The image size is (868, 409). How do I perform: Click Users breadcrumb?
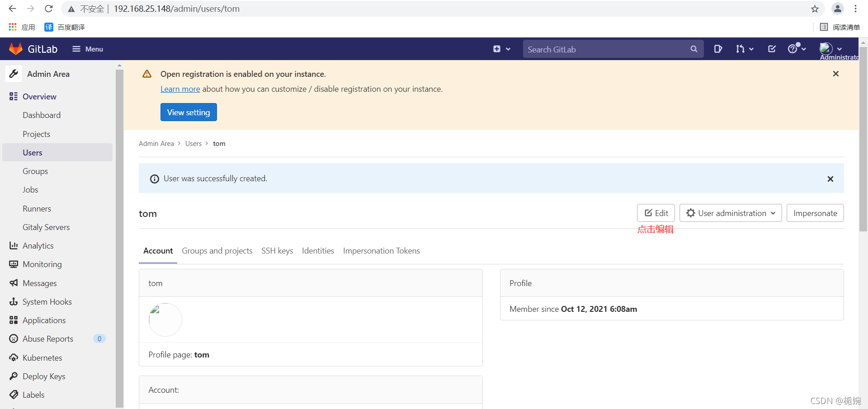click(x=193, y=144)
